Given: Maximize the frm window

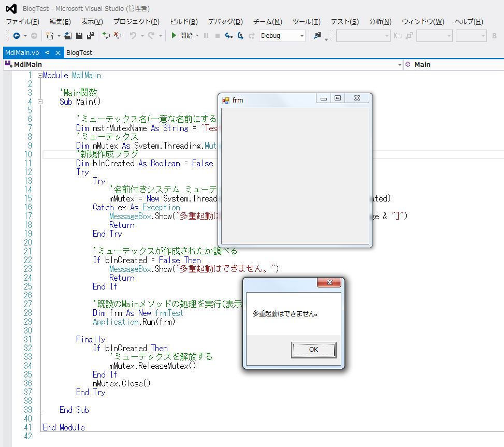Looking at the screenshot, I should (x=338, y=98).
